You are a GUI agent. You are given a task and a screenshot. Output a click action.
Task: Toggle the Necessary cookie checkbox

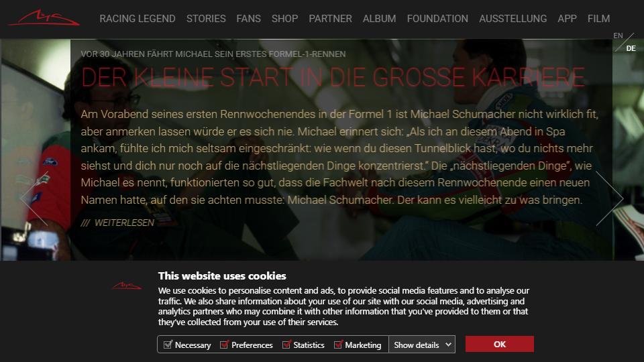pyautogui.click(x=168, y=345)
